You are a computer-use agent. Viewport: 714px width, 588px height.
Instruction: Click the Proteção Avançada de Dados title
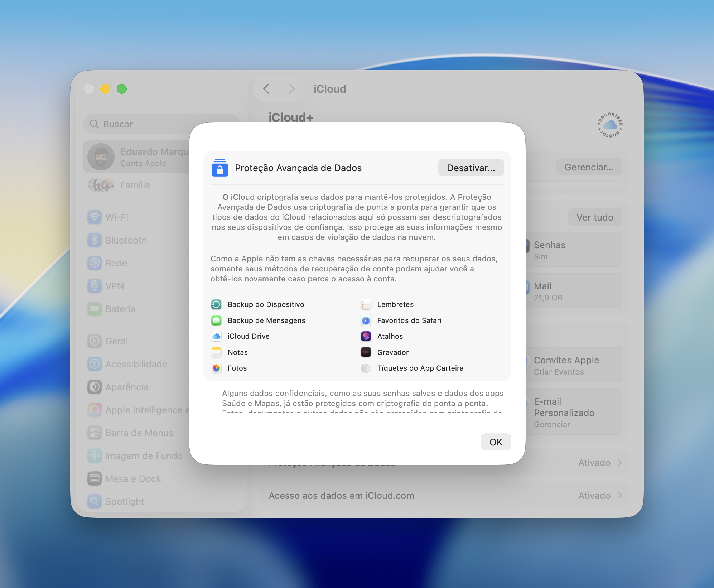click(x=298, y=168)
